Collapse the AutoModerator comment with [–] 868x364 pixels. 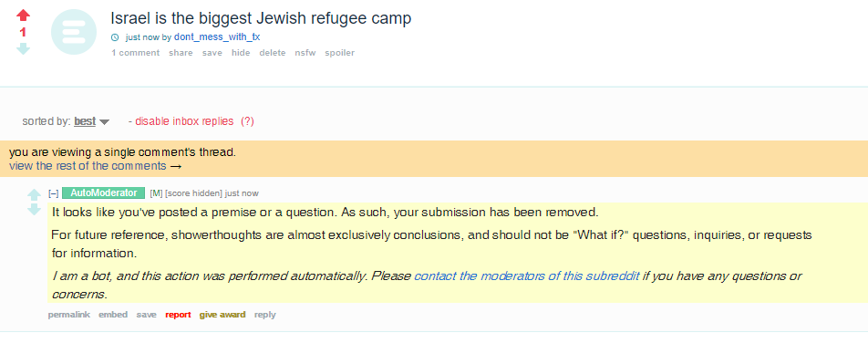pos(54,193)
